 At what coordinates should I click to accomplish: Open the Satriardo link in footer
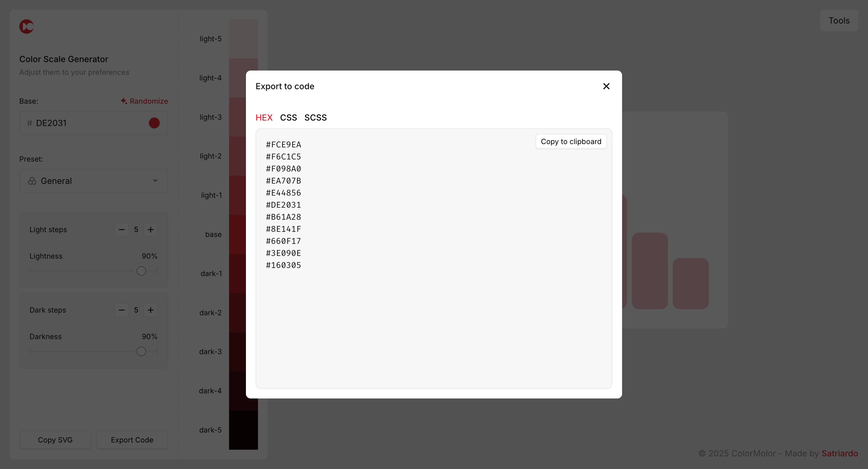tap(840, 453)
